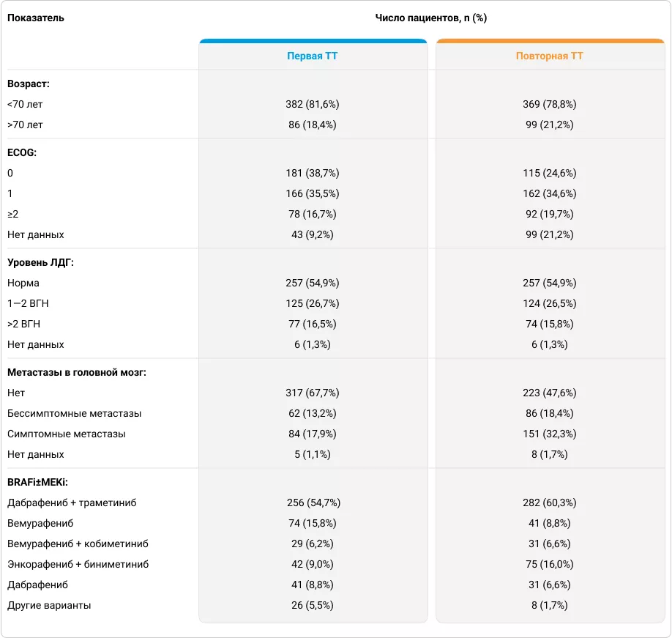Select the "282 (60,3%)" cell
The width and height of the screenshot is (672, 638).
(x=550, y=502)
